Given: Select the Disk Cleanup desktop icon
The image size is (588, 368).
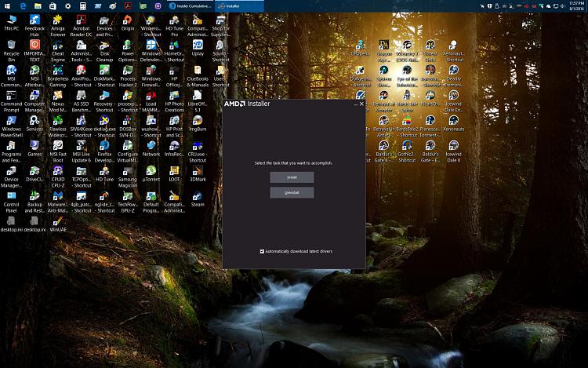Looking at the screenshot, I should [104, 51].
